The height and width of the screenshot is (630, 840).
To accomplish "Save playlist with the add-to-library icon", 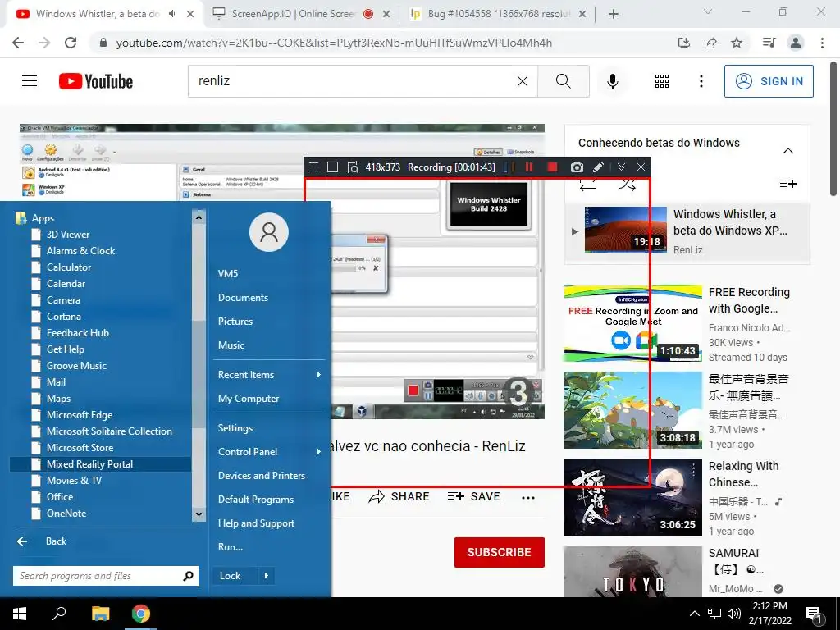I will [x=788, y=184].
